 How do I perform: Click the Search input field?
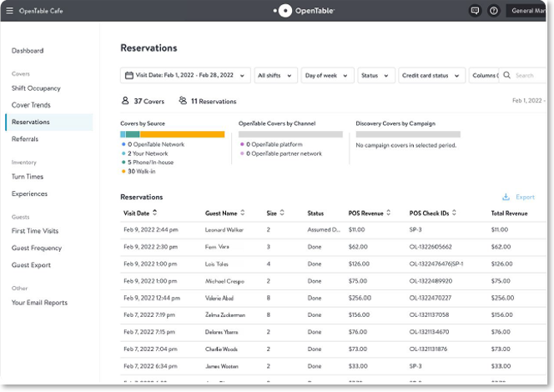[526, 76]
